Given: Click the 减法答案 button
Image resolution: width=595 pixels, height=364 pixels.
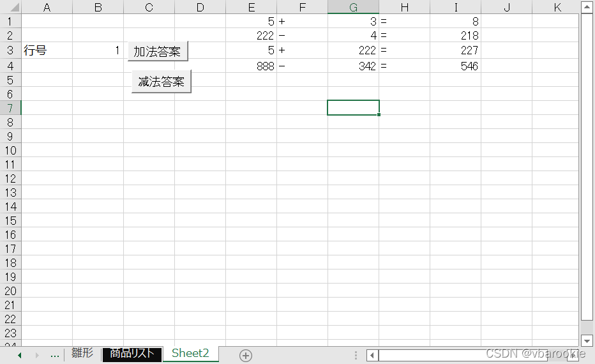Looking at the screenshot, I should [x=162, y=81].
